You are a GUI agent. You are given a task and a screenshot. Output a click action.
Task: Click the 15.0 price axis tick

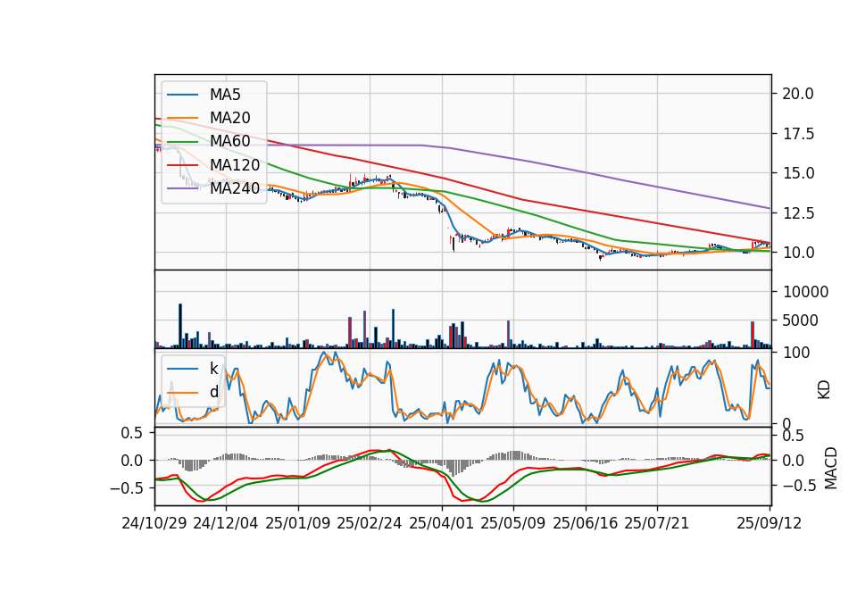798,173
